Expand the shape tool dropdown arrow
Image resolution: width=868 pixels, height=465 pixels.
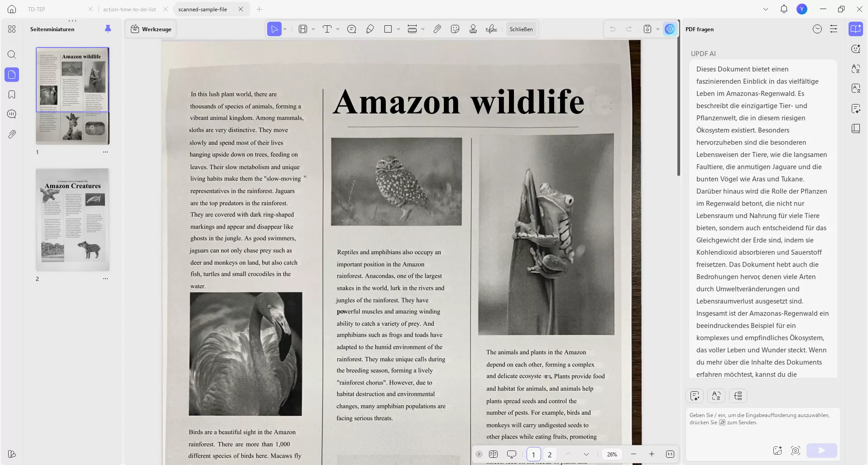pyautogui.click(x=398, y=29)
